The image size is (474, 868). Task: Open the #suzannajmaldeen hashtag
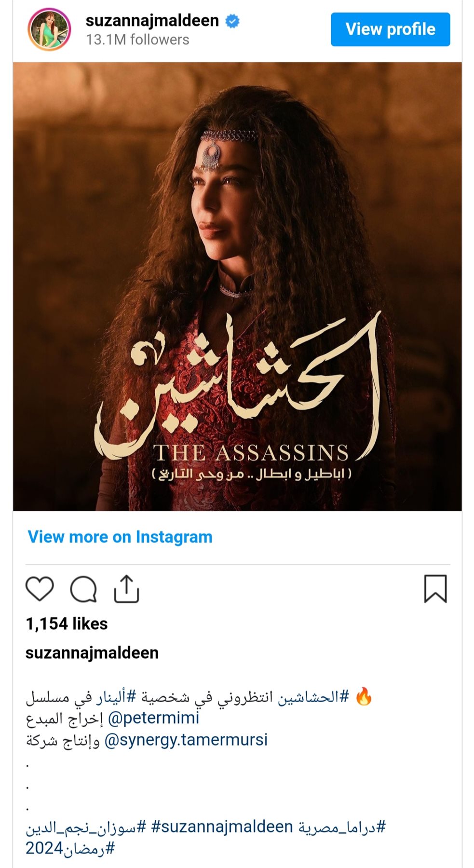tap(222, 827)
